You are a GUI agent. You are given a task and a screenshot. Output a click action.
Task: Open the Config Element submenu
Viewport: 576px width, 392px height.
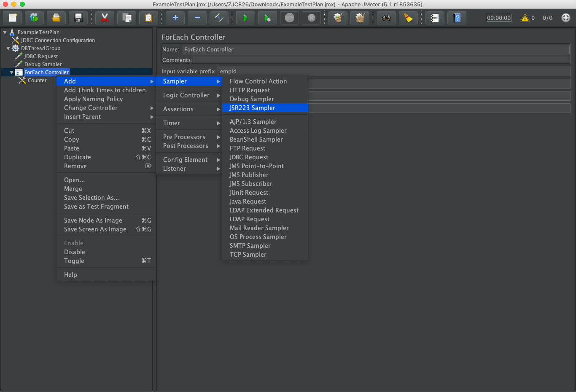coord(189,160)
